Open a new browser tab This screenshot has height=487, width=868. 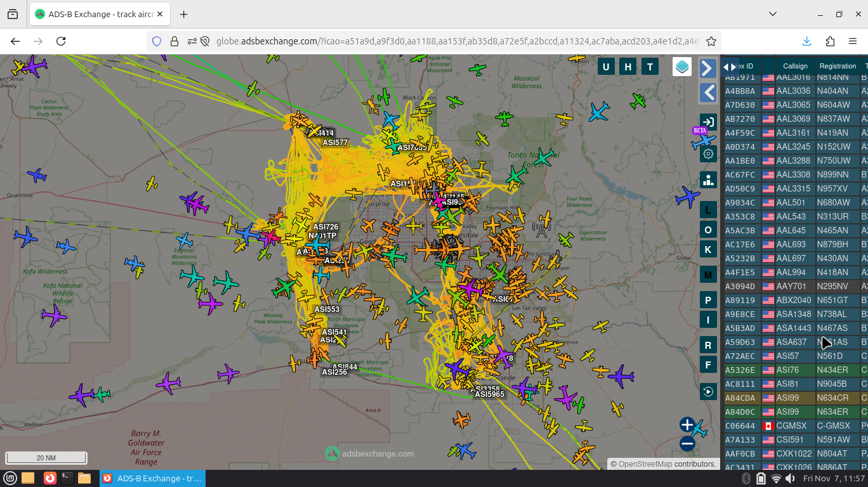183,14
